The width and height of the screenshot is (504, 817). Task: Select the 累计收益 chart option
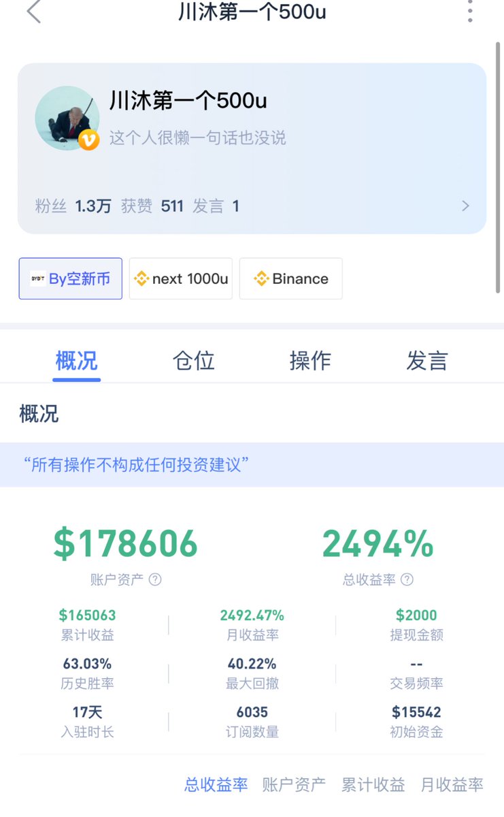(373, 785)
